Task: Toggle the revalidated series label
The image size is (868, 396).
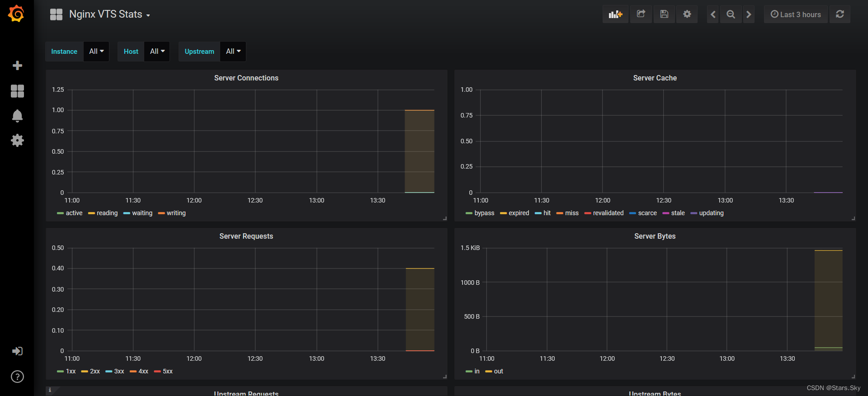Action: [x=608, y=213]
